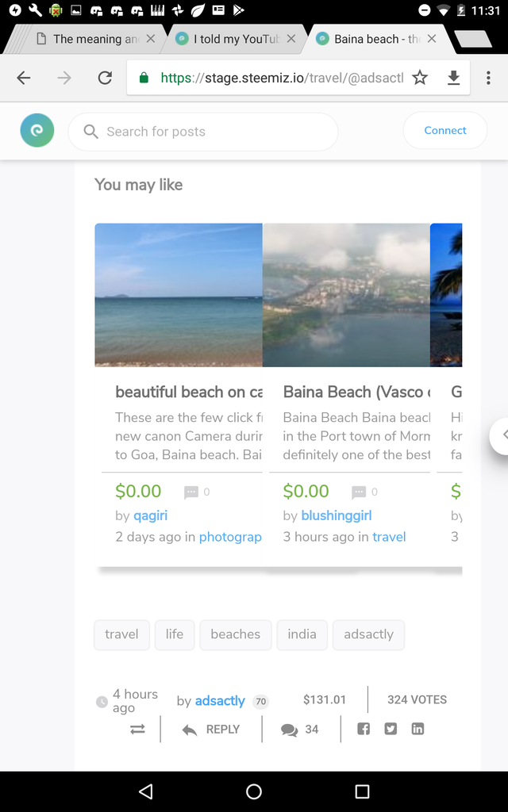
Task: Open Chrome's three-dot overflow menu
Action: tap(487, 78)
